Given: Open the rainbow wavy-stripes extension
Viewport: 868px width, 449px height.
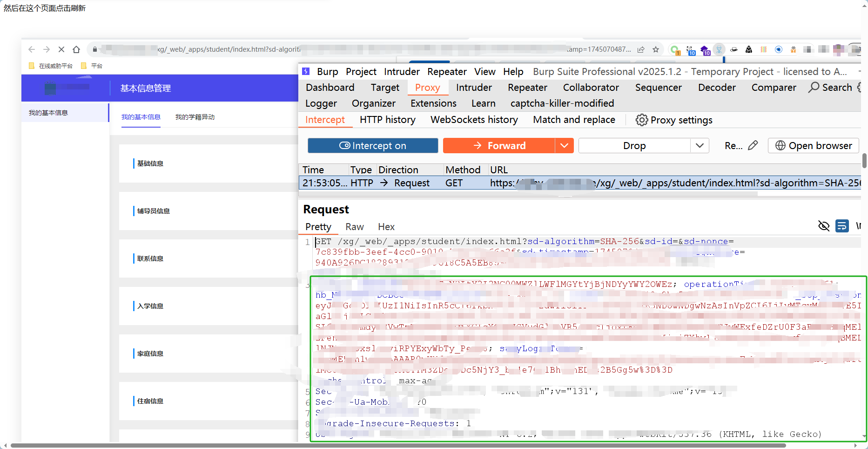Looking at the screenshot, I should pyautogui.click(x=764, y=49).
